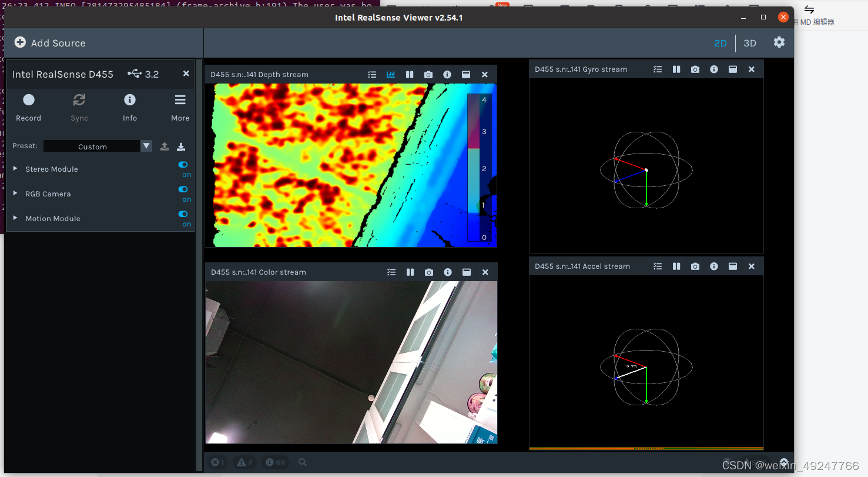
Task: Click the "D455 s.n:..141 Accel stream" title
Action: click(x=582, y=266)
